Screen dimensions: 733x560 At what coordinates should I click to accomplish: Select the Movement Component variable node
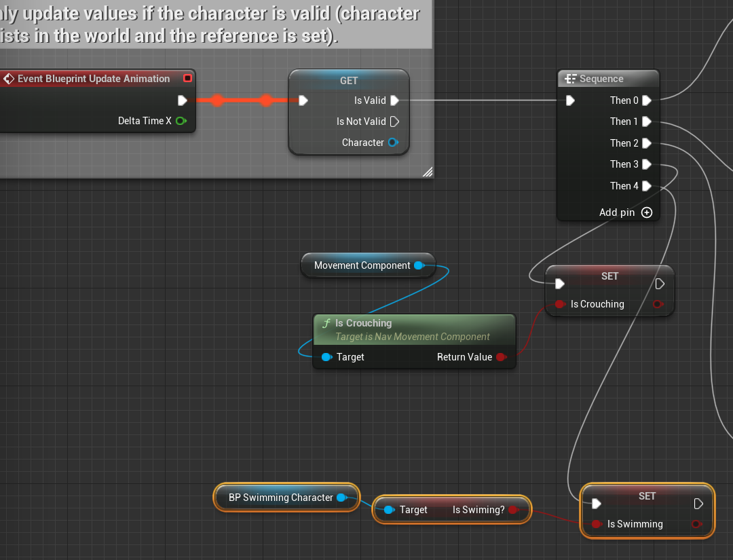point(362,265)
